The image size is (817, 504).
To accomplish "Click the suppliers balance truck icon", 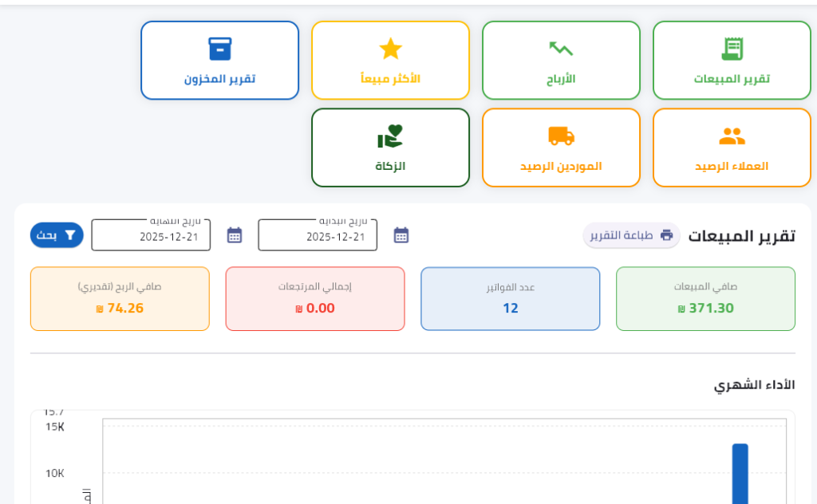I will pyautogui.click(x=561, y=136).
